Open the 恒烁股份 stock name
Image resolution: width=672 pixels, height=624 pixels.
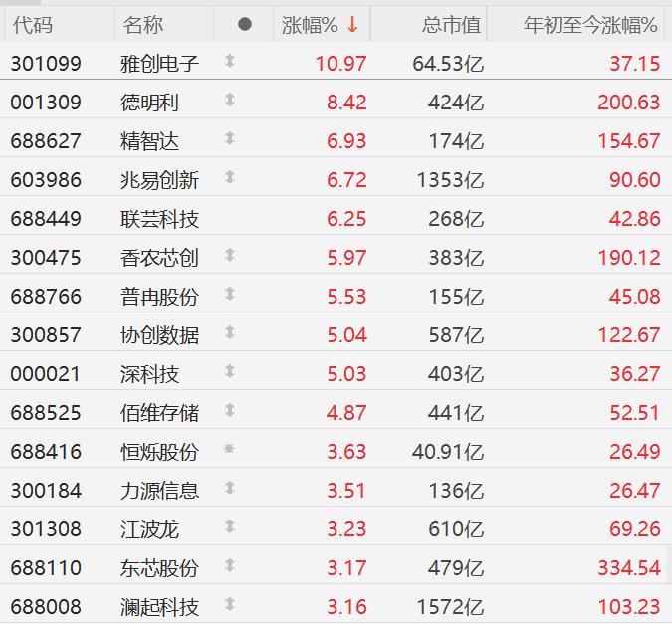point(159,452)
